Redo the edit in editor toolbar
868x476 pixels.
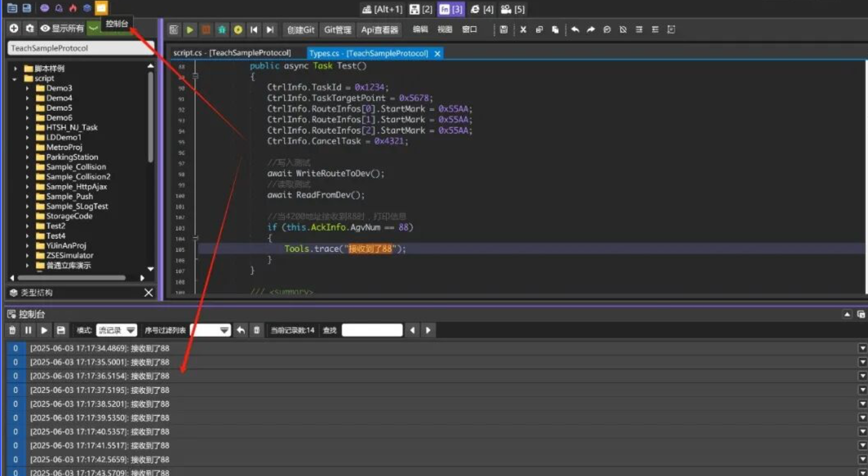(591, 30)
